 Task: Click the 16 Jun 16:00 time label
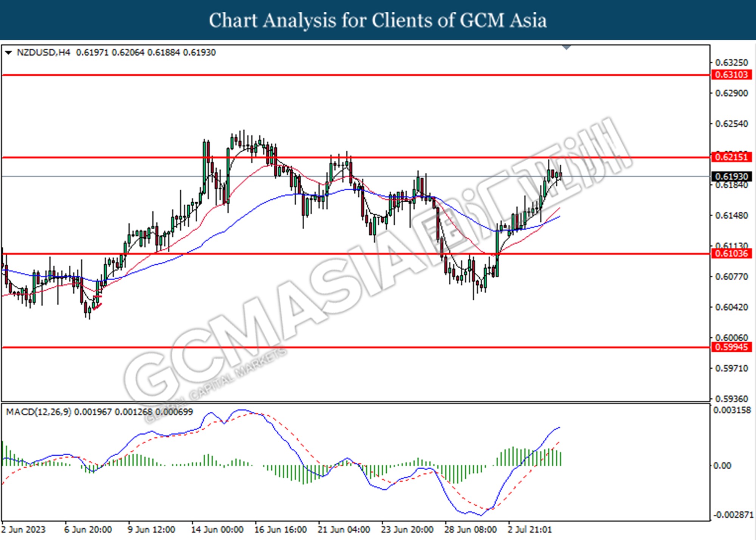pyautogui.click(x=280, y=529)
